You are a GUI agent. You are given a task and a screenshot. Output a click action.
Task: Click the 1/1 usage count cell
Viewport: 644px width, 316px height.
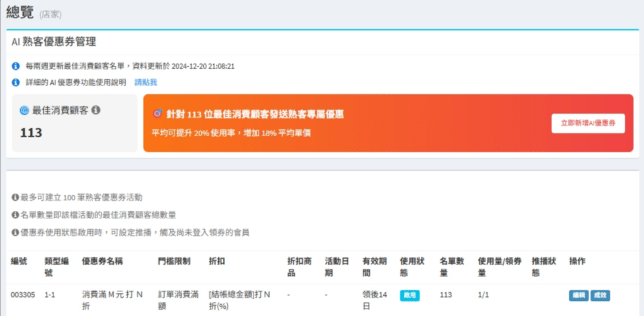[x=484, y=295]
